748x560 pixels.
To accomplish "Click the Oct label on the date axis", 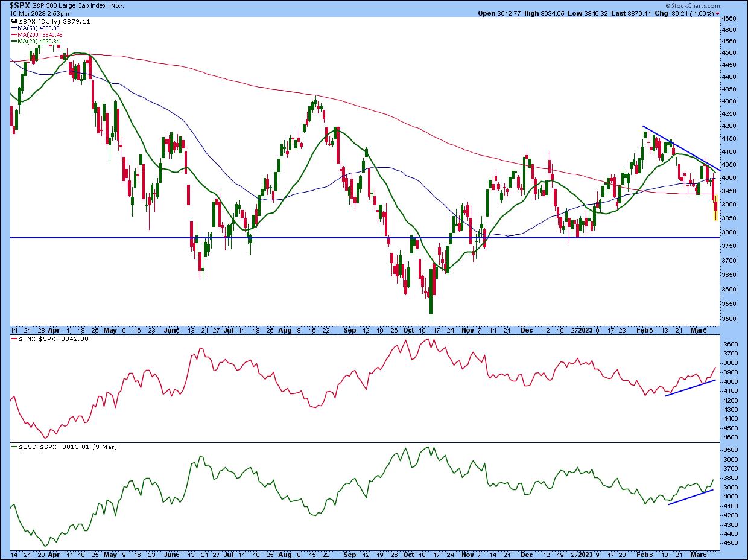I will [x=410, y=330].
